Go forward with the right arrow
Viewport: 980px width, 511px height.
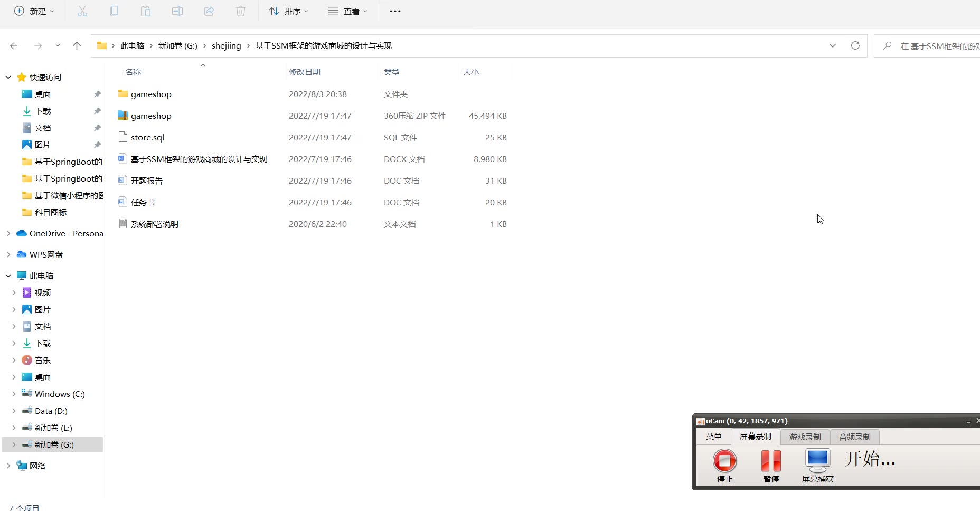38,46
